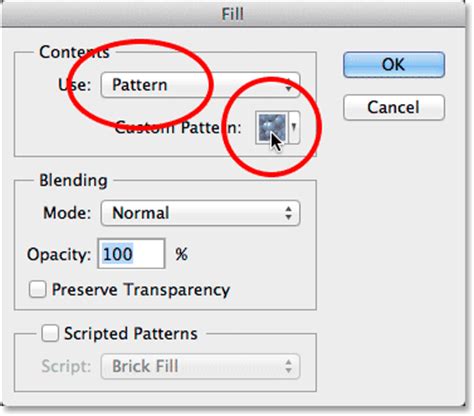This screenshot has width=474, height=416.
Task: Open the Use dropdown set to Pattern
Action: pos(200,85)
